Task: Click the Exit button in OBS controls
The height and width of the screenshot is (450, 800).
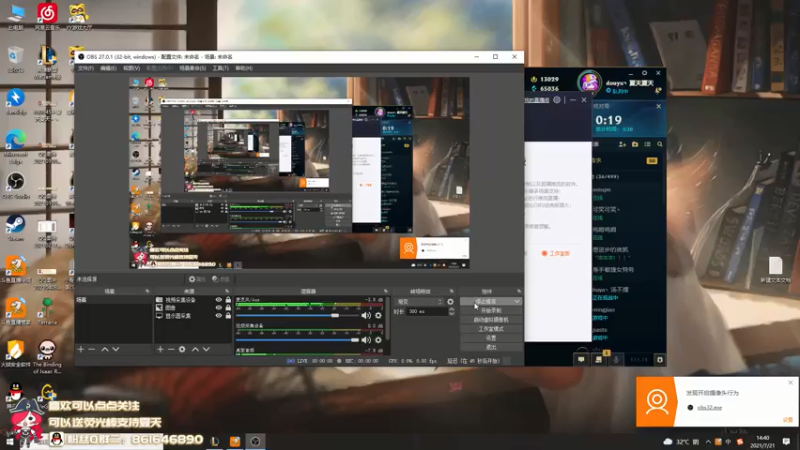Action: (491, 347)
